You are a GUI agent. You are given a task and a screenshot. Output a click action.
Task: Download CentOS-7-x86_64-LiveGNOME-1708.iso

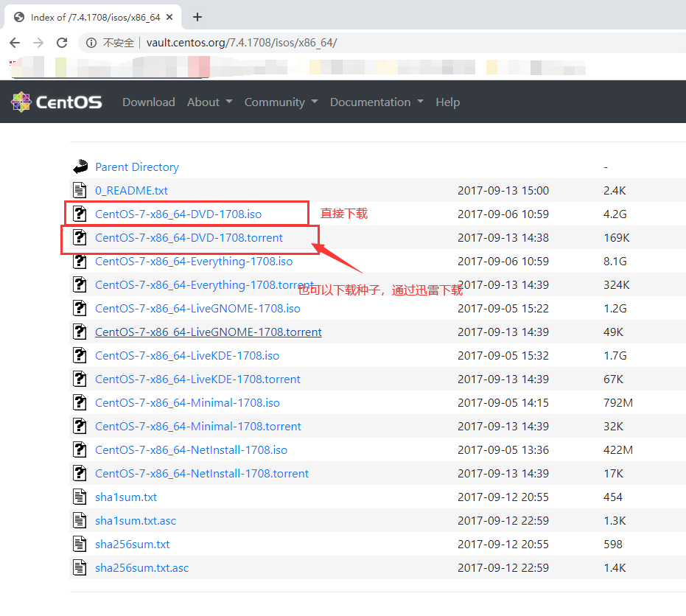tap(197, 309)
